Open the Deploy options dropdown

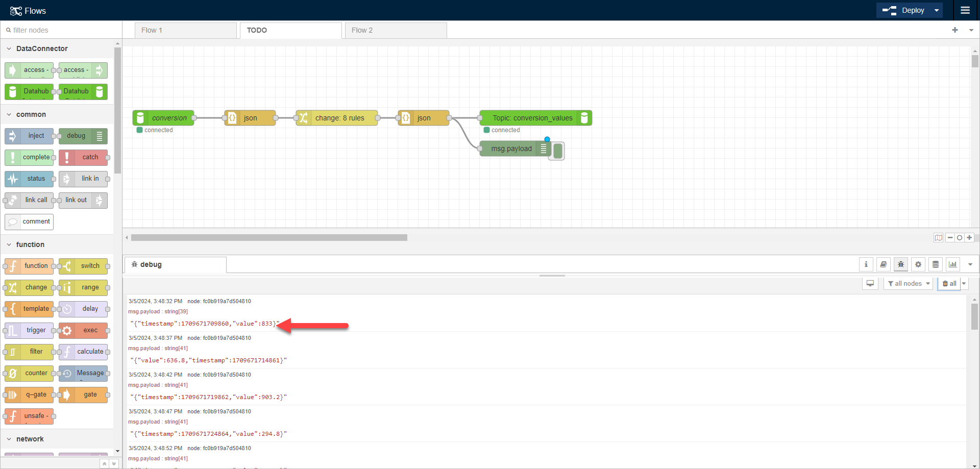[936, 10]
